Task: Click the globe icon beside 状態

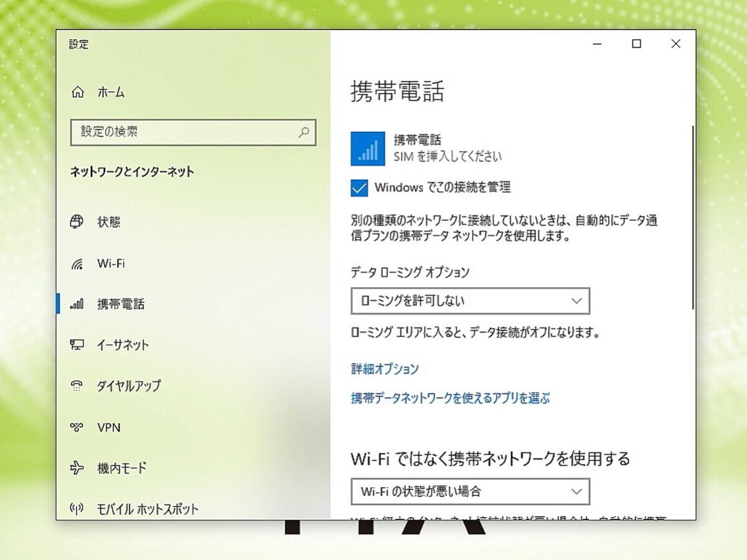Action: pyautogui.click(x=77, y=222)
